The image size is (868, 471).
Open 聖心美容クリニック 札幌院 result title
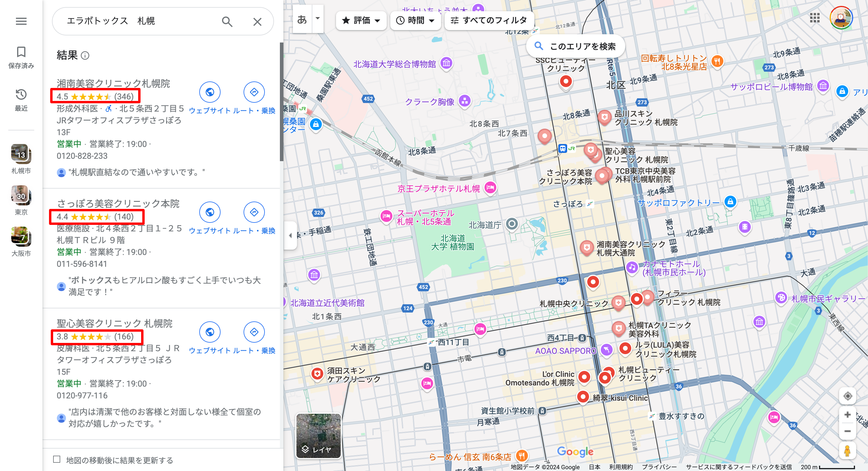click(114, 323)
